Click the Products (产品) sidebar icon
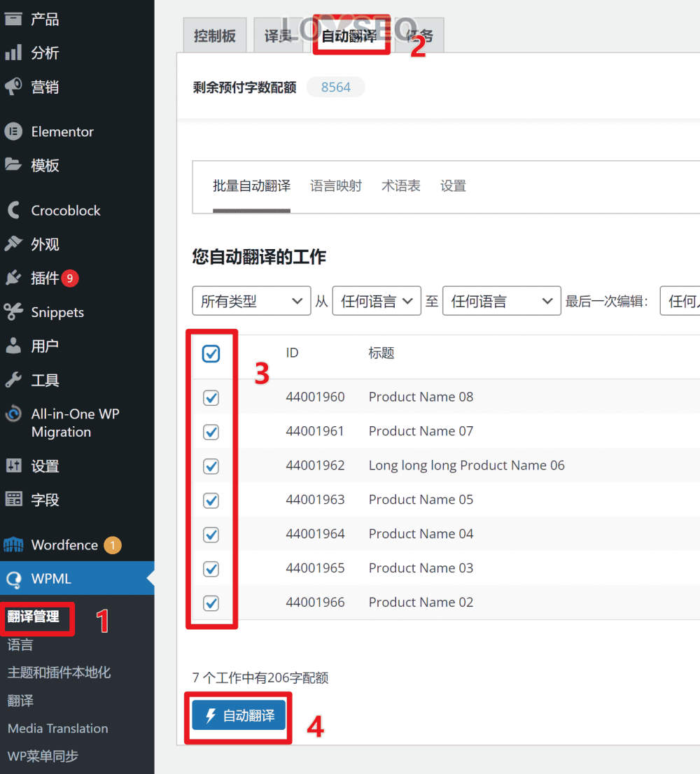The image size is (700, 774). (x=13, y=19)
